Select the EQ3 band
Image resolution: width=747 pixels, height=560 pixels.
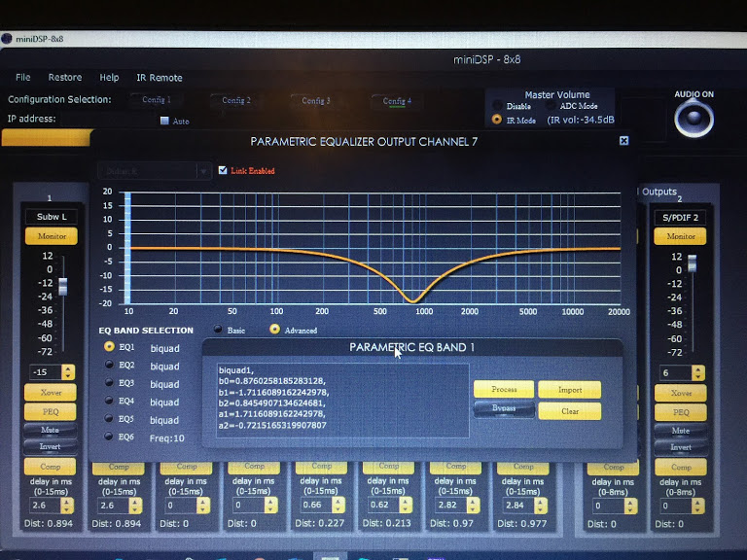click(109, 382)
